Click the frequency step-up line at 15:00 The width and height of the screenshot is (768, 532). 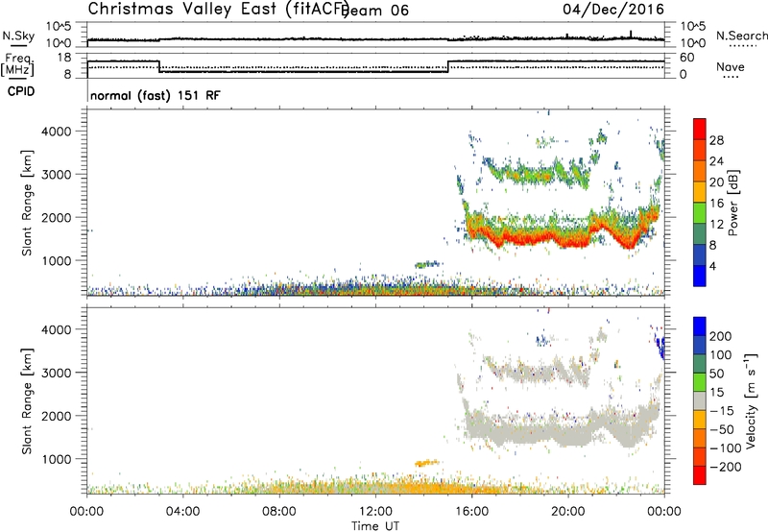448,66
